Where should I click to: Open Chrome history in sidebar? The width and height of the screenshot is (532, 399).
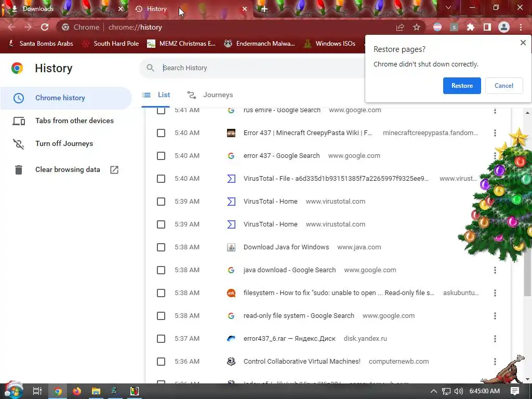[x=66, y=98]
